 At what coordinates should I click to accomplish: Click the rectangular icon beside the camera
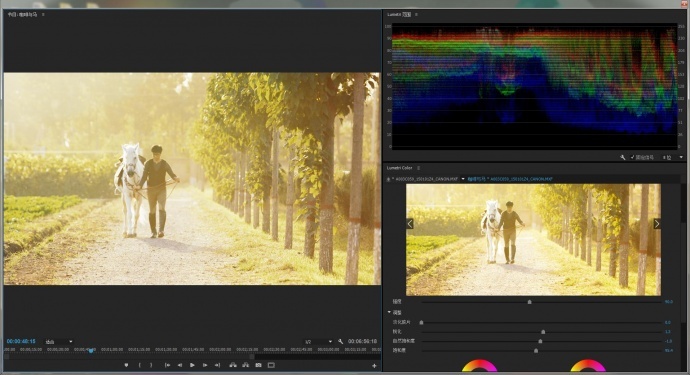tap(271, 365)
